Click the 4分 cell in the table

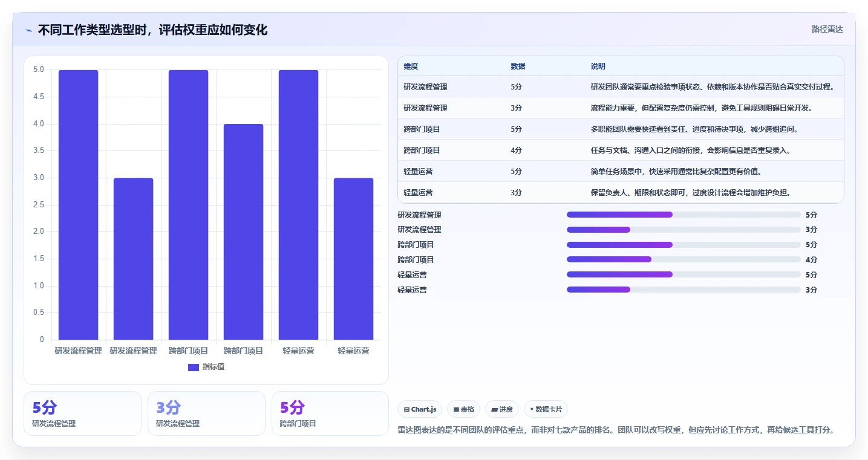click(x=516, y=151)
